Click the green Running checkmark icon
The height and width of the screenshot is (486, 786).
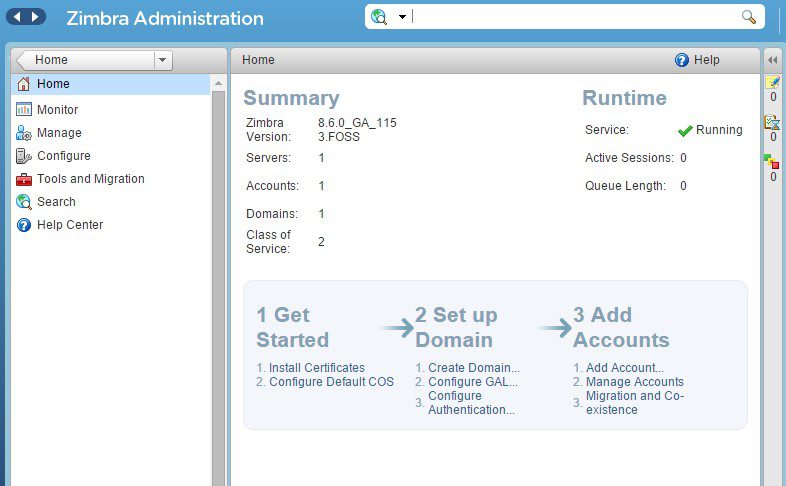click(x=685, y=131)
